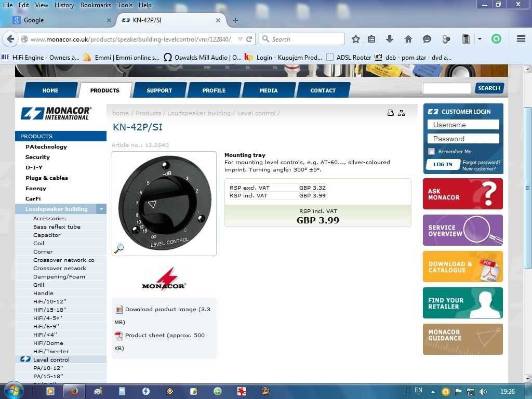Click the image icon beside Download product image
The height and width of the screenshot is (399, 532).
(119, 310)
